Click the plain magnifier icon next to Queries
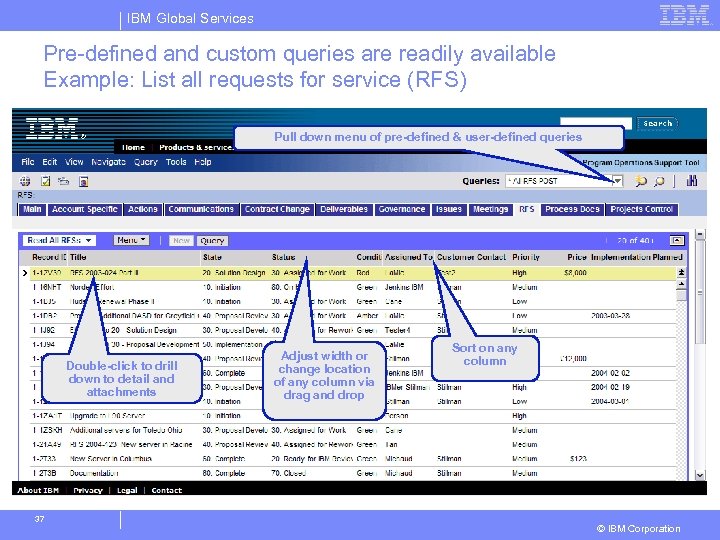Viewport: 720px width, 540px height. coord(659,181)
